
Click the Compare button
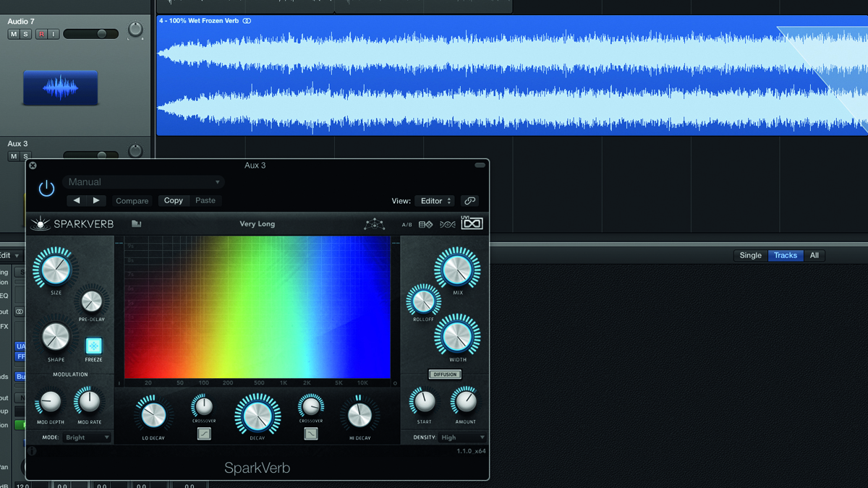click(132, 201)
